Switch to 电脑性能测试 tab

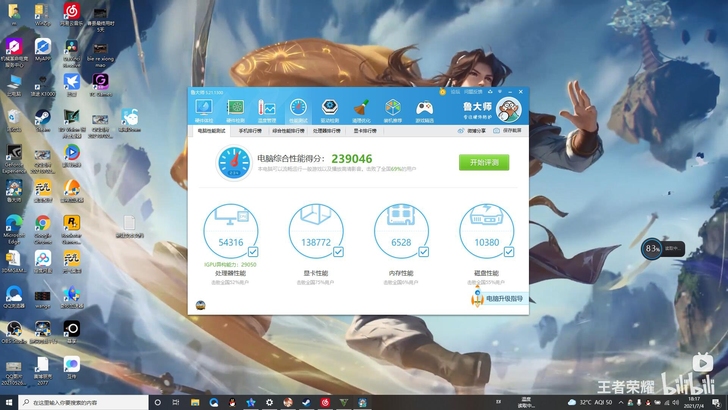coord(211,131)
